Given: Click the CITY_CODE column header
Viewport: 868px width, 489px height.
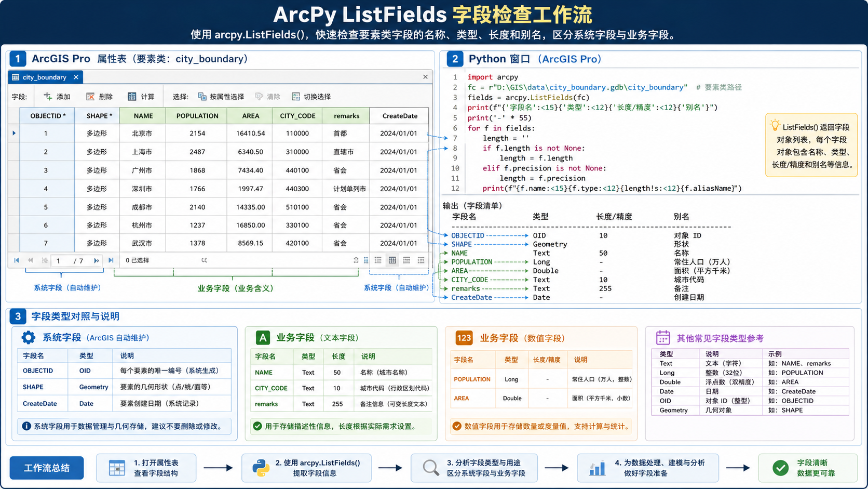Looking at the screenshot, I should click(297, 116).
